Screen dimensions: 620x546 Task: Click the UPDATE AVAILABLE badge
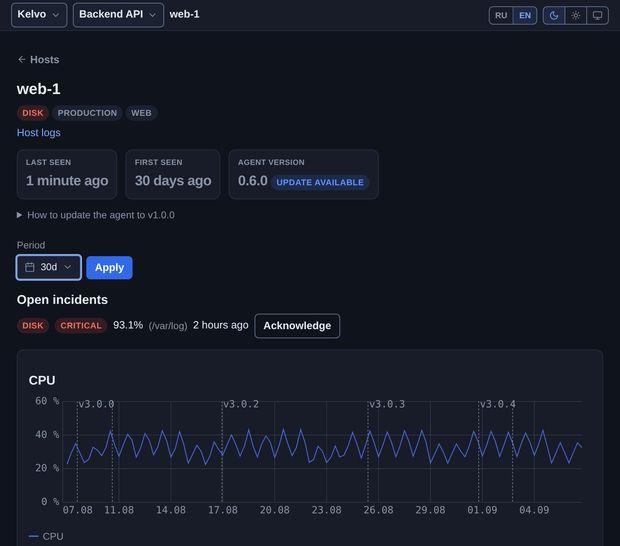coord(320,182)
